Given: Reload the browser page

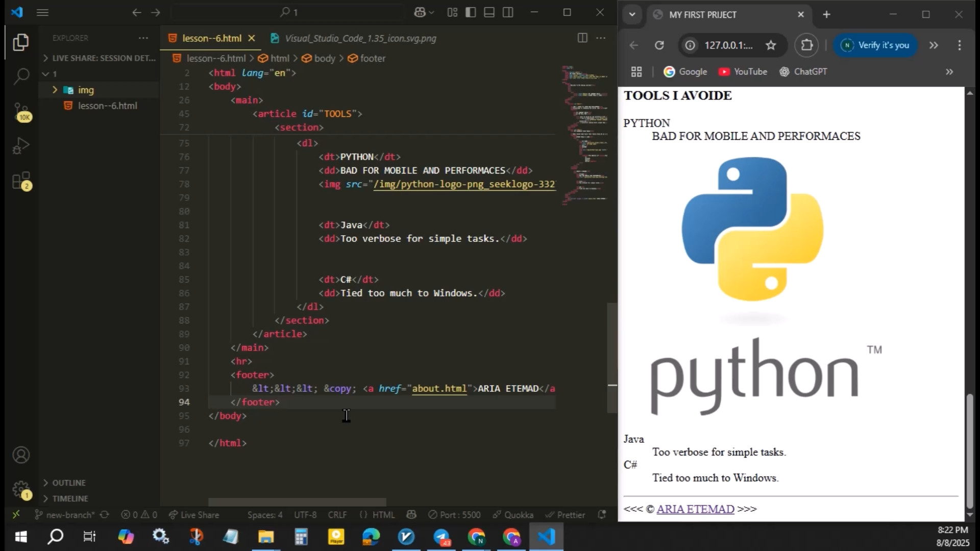Looking at the screenshot, I should [659, 45].
